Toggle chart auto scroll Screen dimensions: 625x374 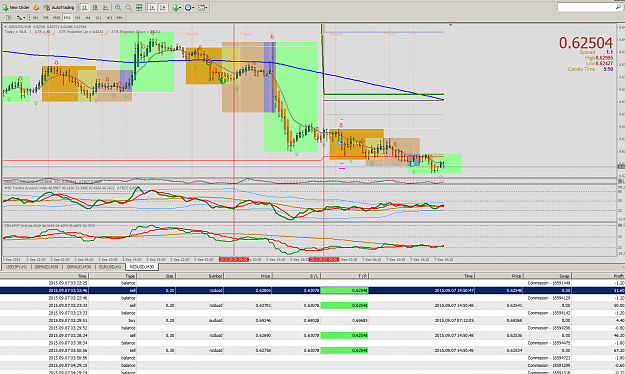tap(152, 7)
